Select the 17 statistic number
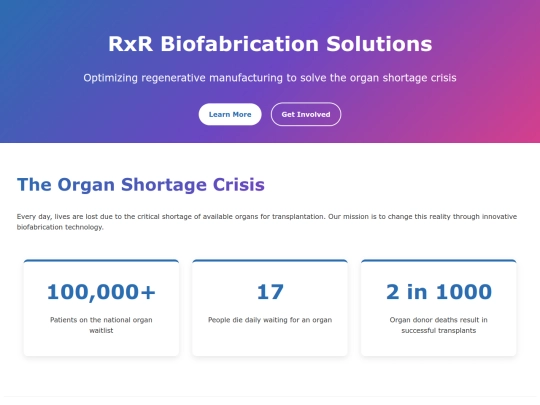 (270, 292)
